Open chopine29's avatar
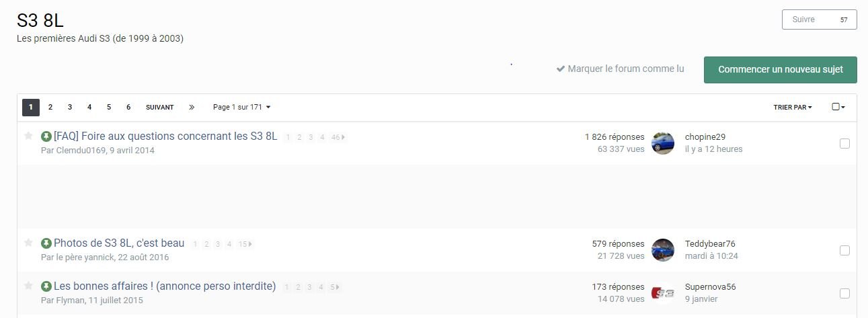Viewport: 868px width, 318px height. [x=662, y=143]
